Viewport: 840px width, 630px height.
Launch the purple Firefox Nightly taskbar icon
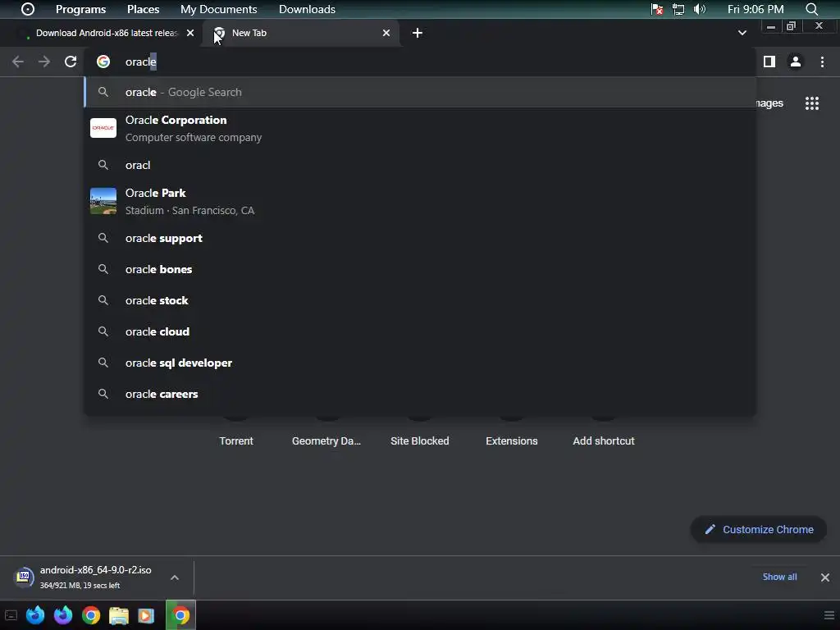(63, 615)
